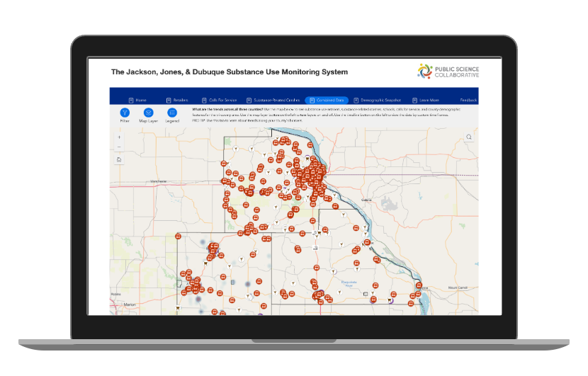Click the Maquoketa River label

coord(349,284)
